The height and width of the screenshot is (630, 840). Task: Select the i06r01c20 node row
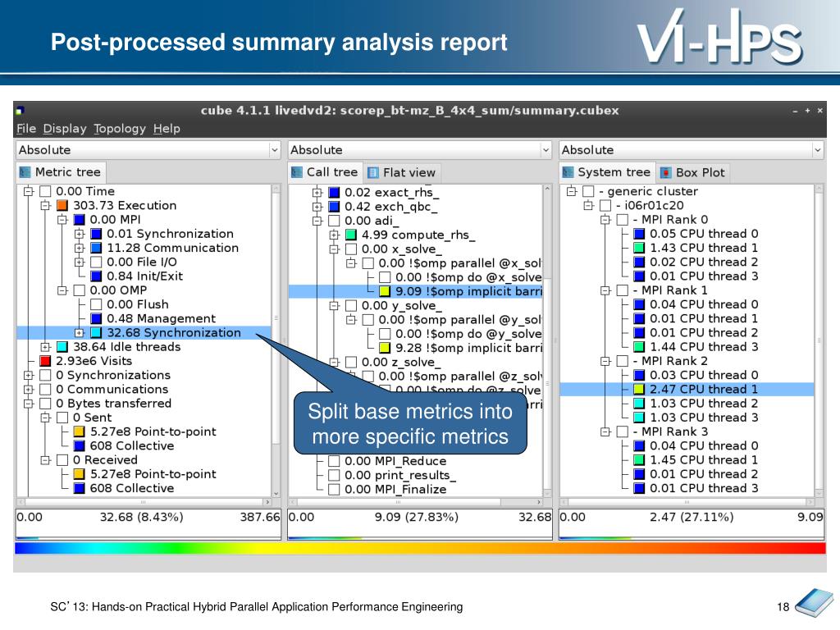pyautogui.click(x=687, y=206)
